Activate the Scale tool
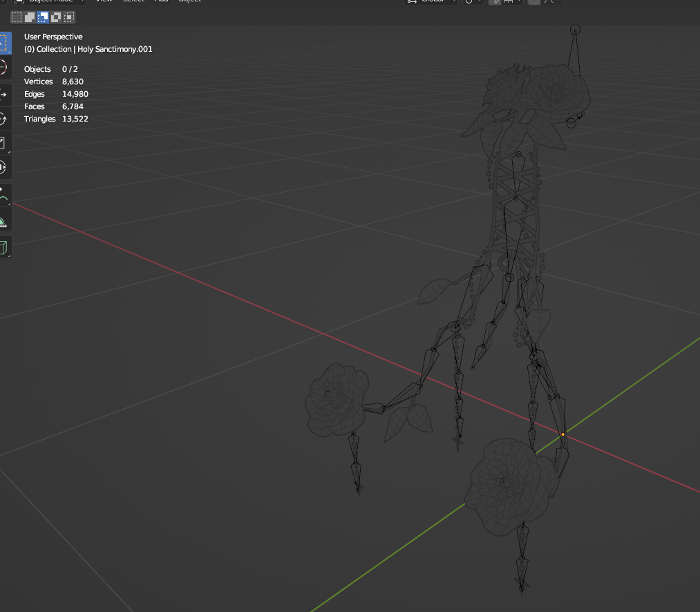 click(x=4, y=143)
